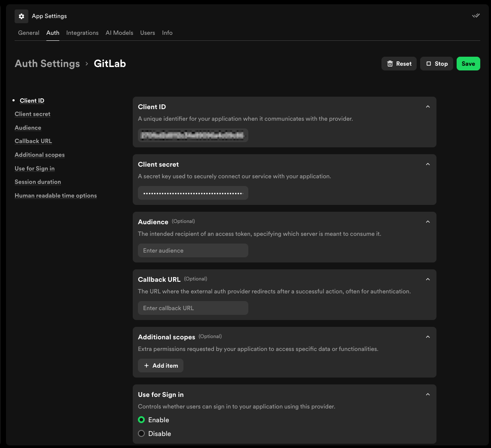Click the Stop button
This screenshot has width=491, height=448.
coord(436,64)
